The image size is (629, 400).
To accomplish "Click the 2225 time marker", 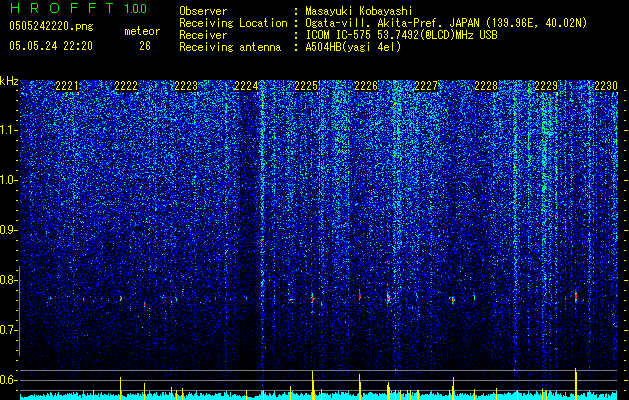I will [x=306, y=86].
